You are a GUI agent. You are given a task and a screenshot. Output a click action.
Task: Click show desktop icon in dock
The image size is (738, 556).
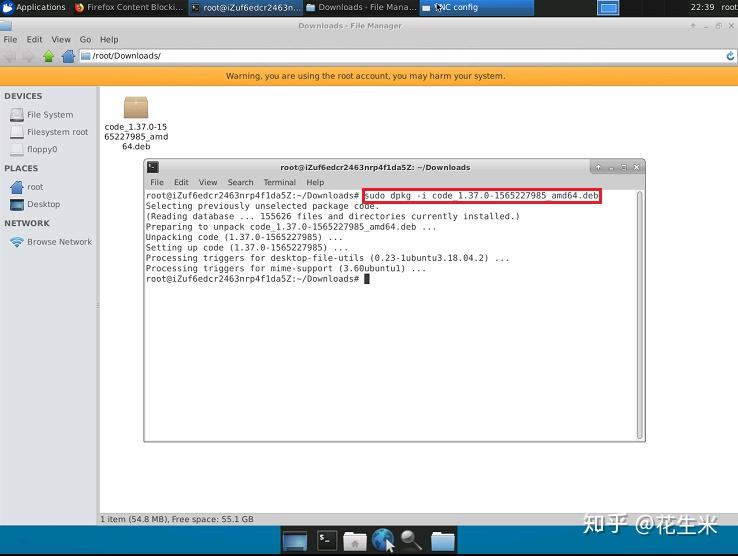pyautogui.click(x=295, y=540)
